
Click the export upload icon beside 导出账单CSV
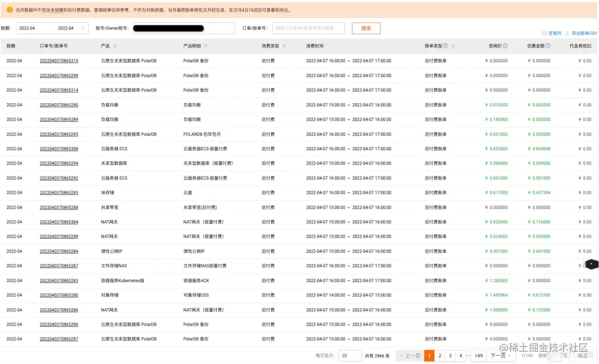[x=567, y=34]
